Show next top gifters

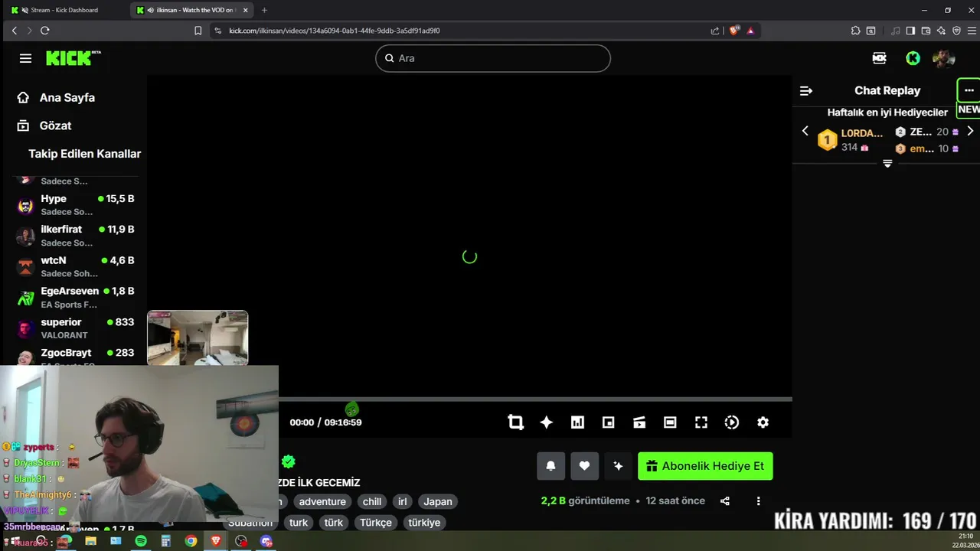coord(970,131)
